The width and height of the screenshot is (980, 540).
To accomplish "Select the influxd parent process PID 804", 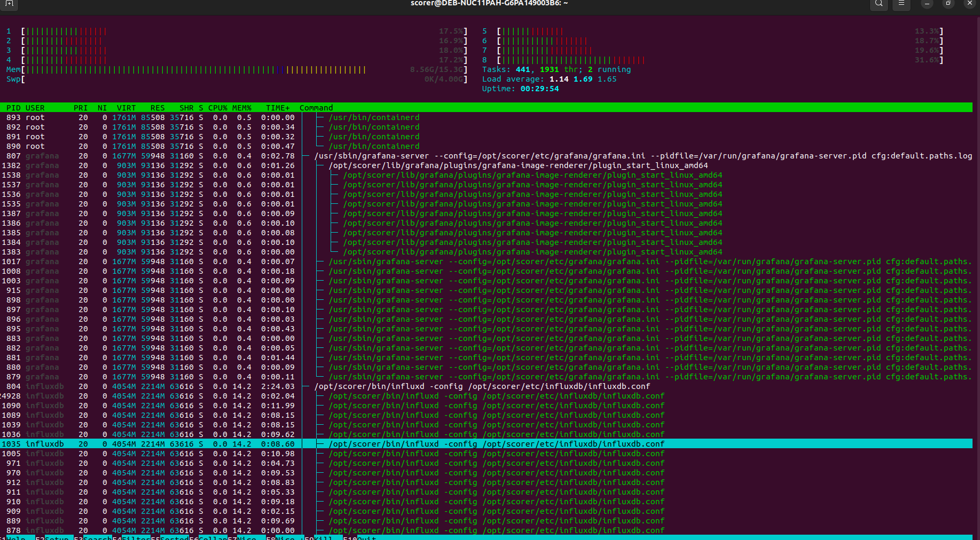I will [x=486, y=386].
